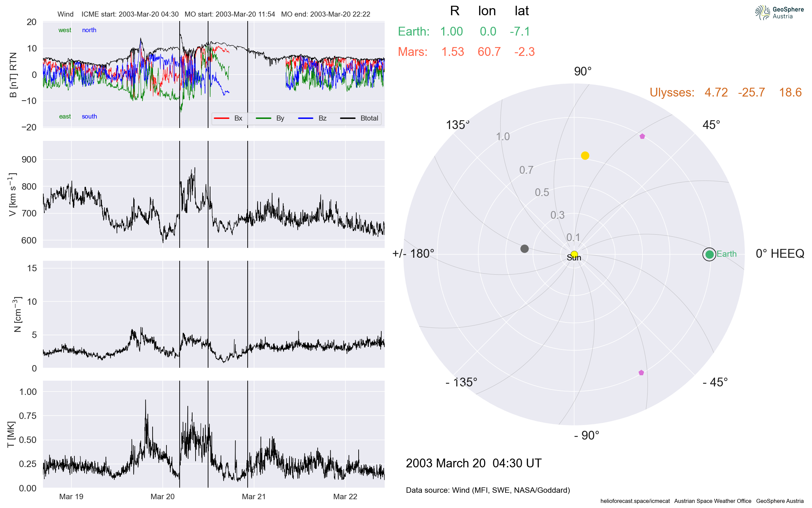812x508 pixels.
Task: Click the green By legend line
Action: point(264,118)
